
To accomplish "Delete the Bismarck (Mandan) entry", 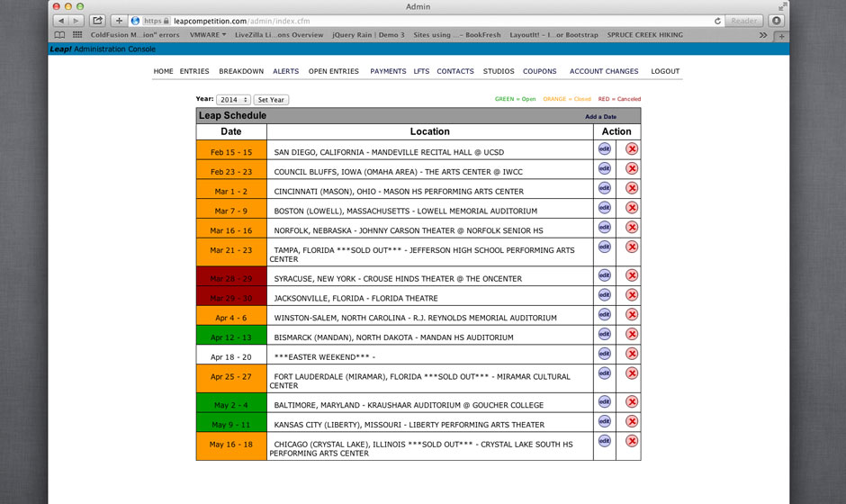I will coord(632,334).
